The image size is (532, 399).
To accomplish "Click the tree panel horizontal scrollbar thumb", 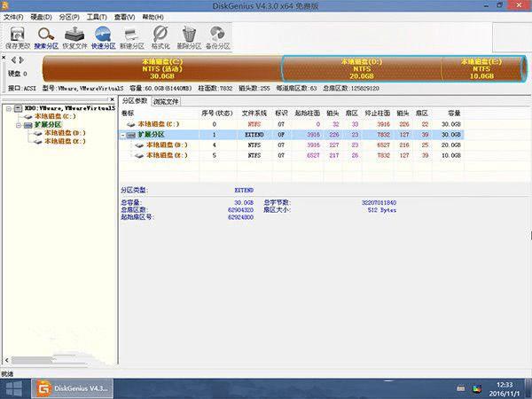I will 32,360.
